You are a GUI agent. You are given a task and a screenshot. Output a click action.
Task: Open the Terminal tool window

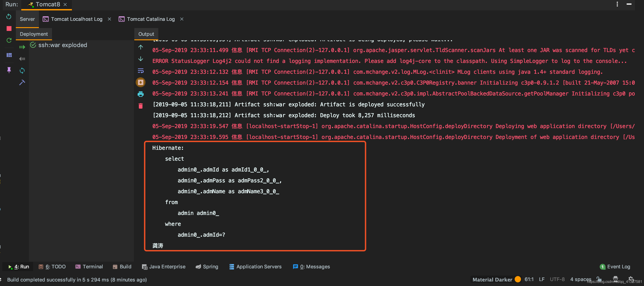(x=89, y=267)
